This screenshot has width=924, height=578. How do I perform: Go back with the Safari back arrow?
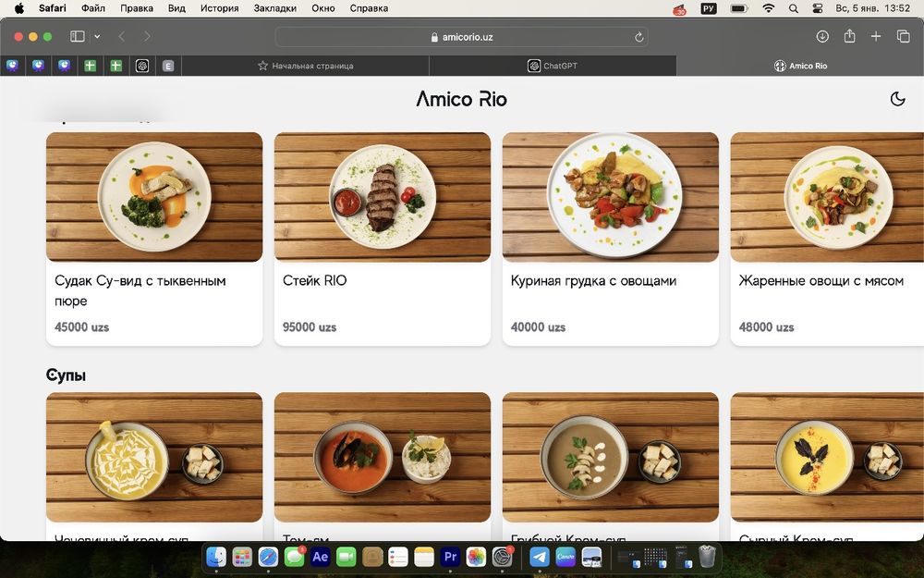click(122, 37)
